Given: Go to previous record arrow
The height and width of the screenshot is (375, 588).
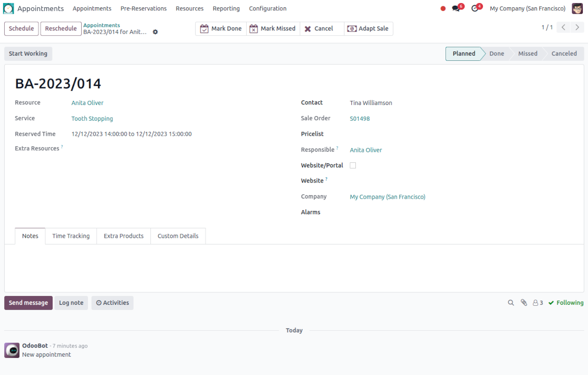Looking at the screenshot, I should click(x=564, y=28).
